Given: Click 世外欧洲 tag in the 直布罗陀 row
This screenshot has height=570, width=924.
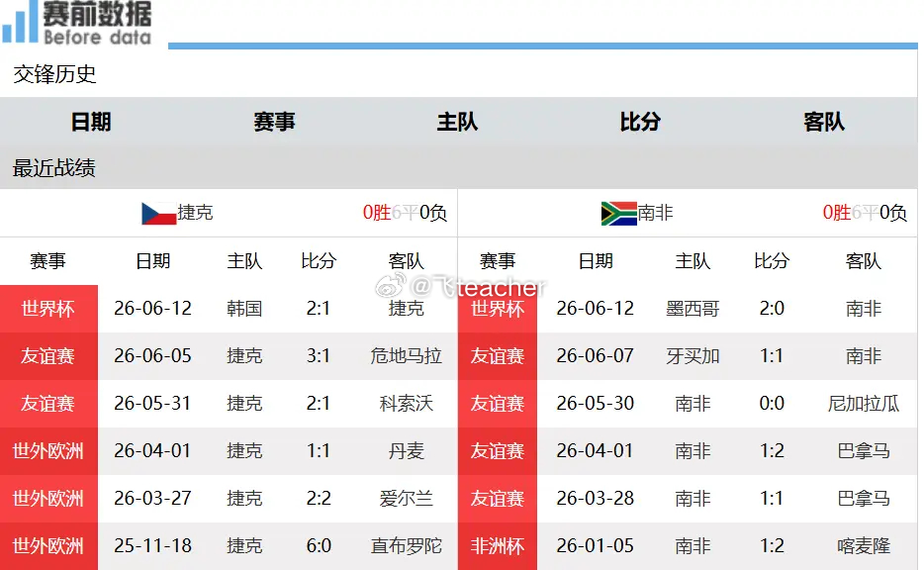Looking at the screenshot, I should [x=48, y=546].
